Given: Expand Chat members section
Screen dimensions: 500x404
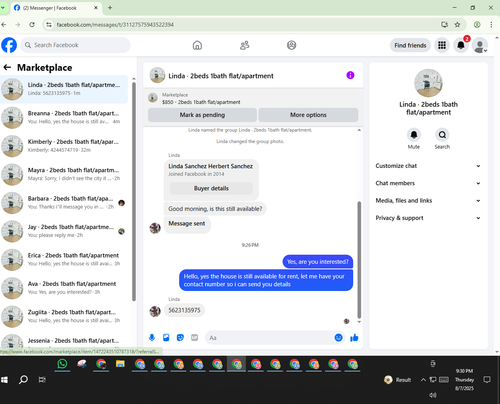Looking at the screenshot, I should (x=428, y=183).
